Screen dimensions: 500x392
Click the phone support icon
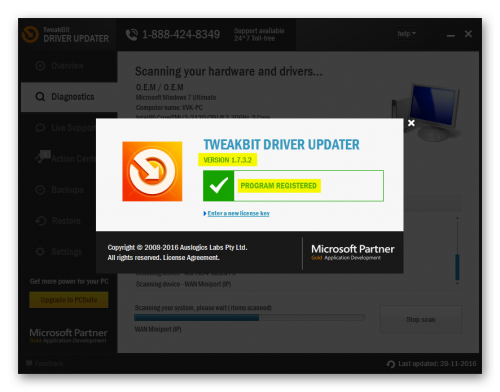click(132, 34)
